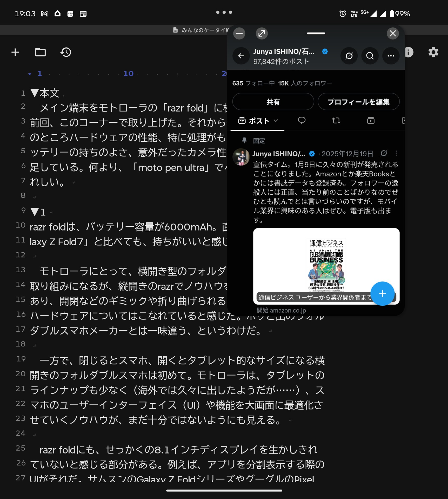Close the floating X window

393,33
